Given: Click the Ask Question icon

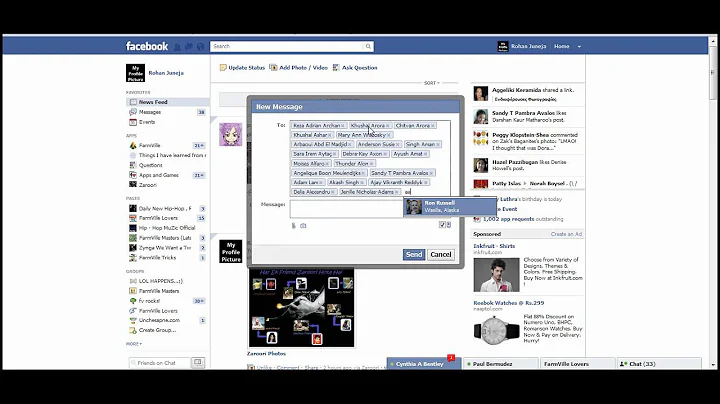Looking at the screenshot, I should click(x=336, y=67).
